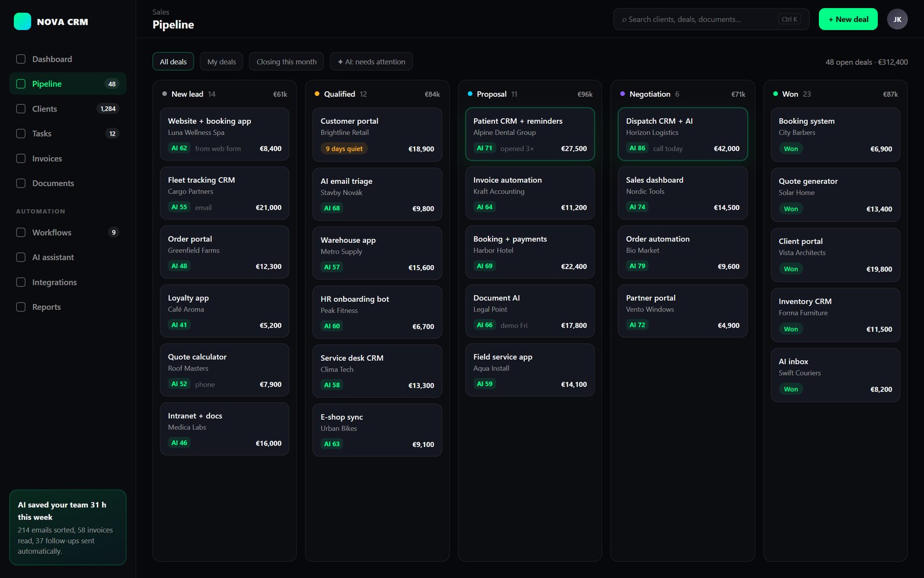Focus the search clients, deals field
Viewport: 924px width, 578px height.
click(x=711, y=19)
